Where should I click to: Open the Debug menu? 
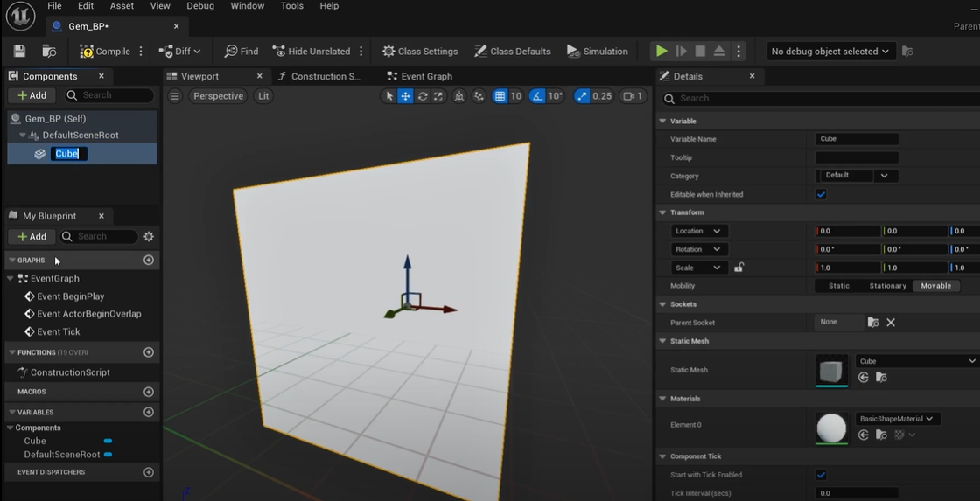199,6
